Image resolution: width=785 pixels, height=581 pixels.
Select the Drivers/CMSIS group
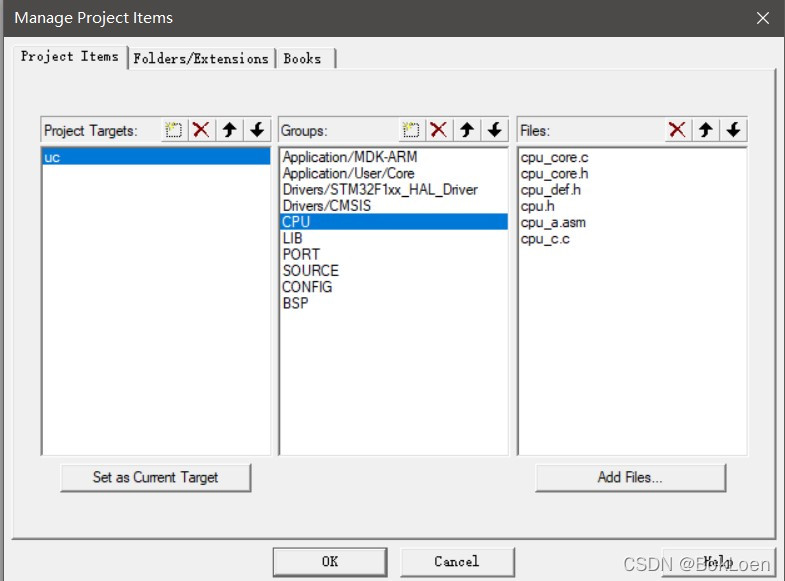coord(394,206)
